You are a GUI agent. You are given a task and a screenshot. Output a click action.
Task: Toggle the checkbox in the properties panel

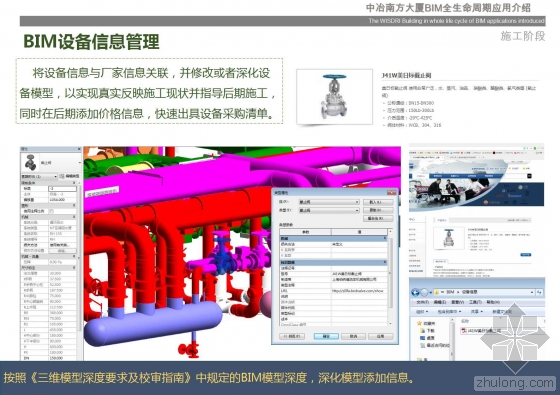coord(51,211)
